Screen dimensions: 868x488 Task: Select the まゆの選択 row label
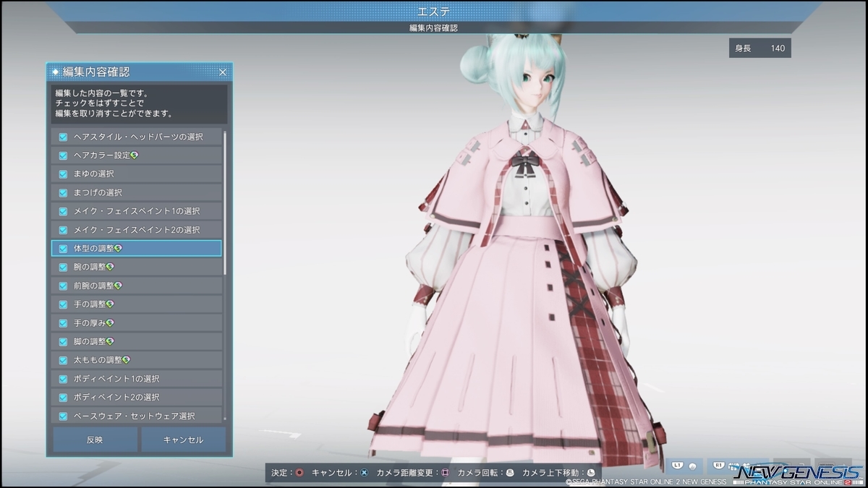(93, 174)
